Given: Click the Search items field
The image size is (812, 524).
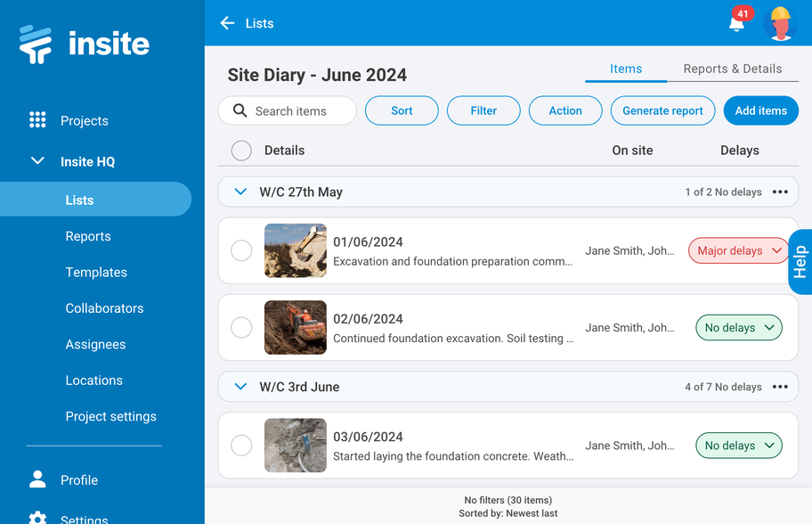Looking at the screenshot, I should pyautogui.click(x=290, y=111).
